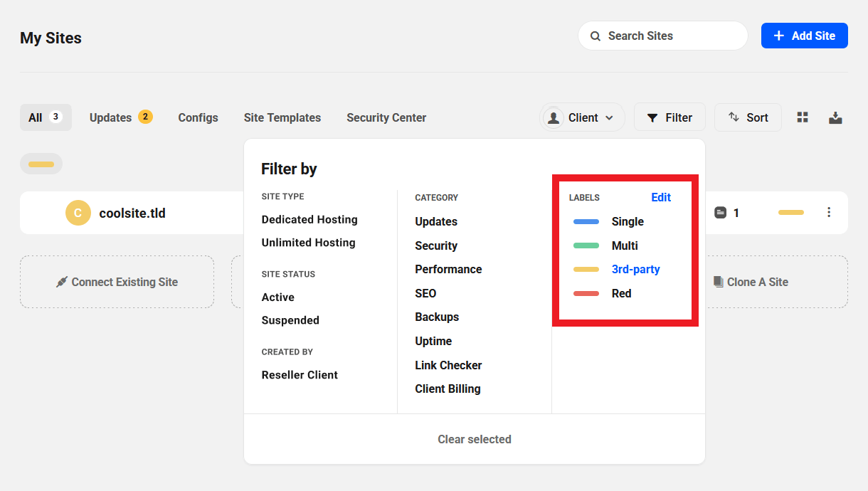Filter by Reseller Client
This screenshot has width=868, height=491.
pos(300,374)
